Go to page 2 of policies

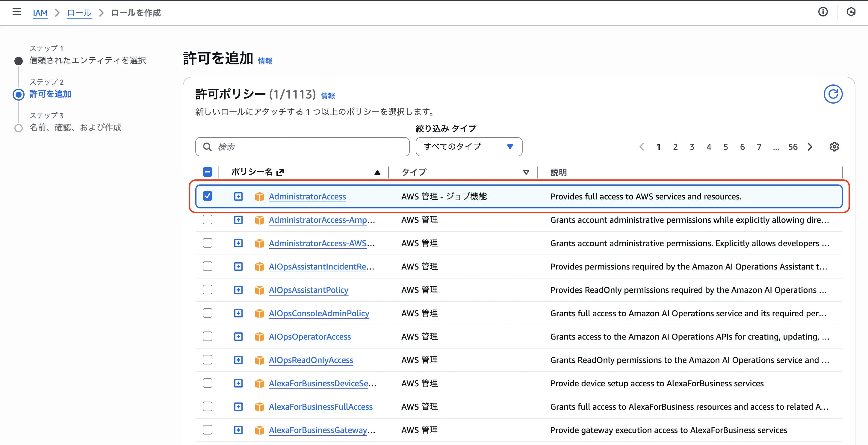click(x=675, y=146)
